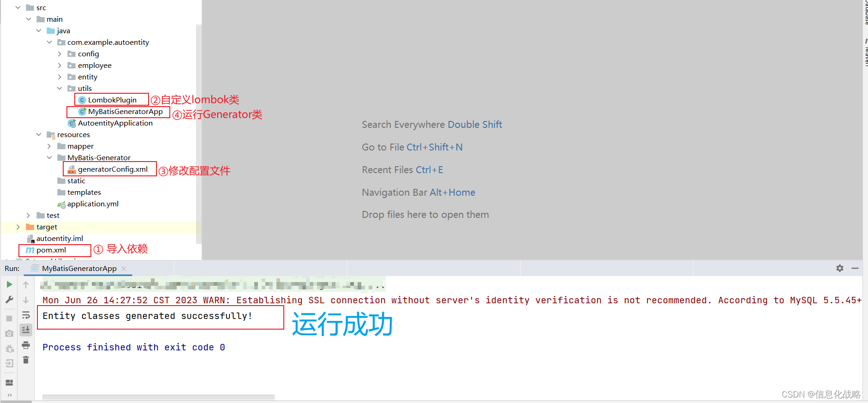The image size is (868, 403).
Task: Click the SSL connection WARN console line
Action: point(452,300)
